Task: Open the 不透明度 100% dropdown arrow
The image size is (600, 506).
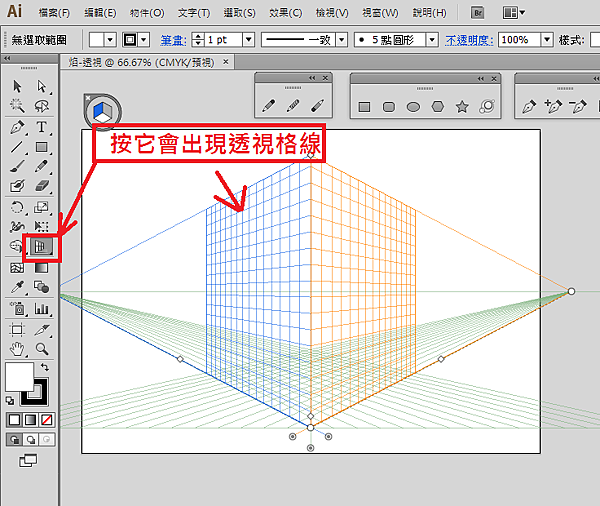Action: click(547, 39)
